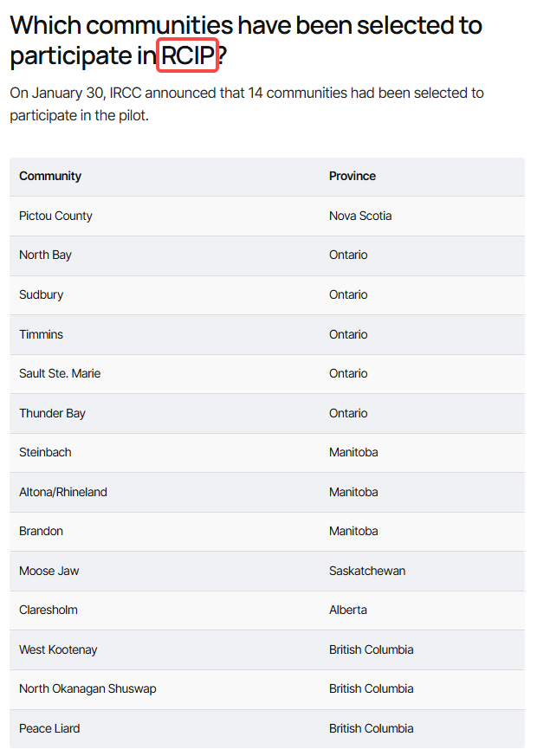537x756 pixels.
Task: Select the Community column header
Action: pos(50,176)
